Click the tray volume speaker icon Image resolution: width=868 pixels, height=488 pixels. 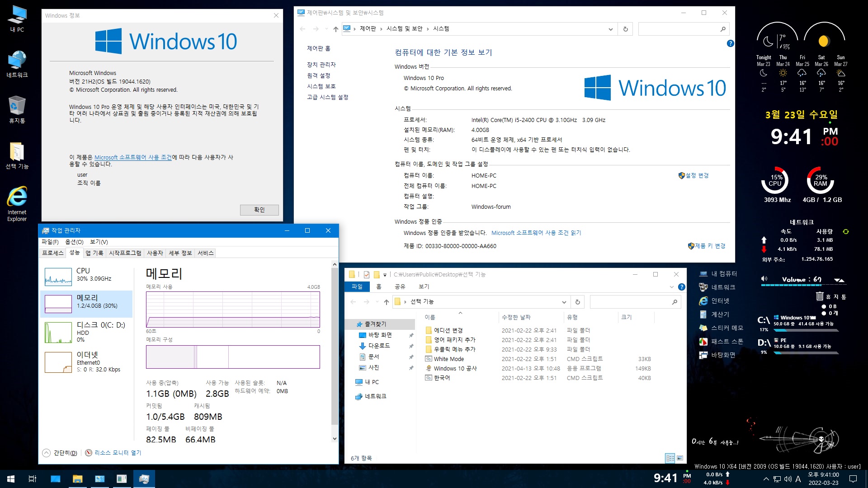(x=788, y=479)
